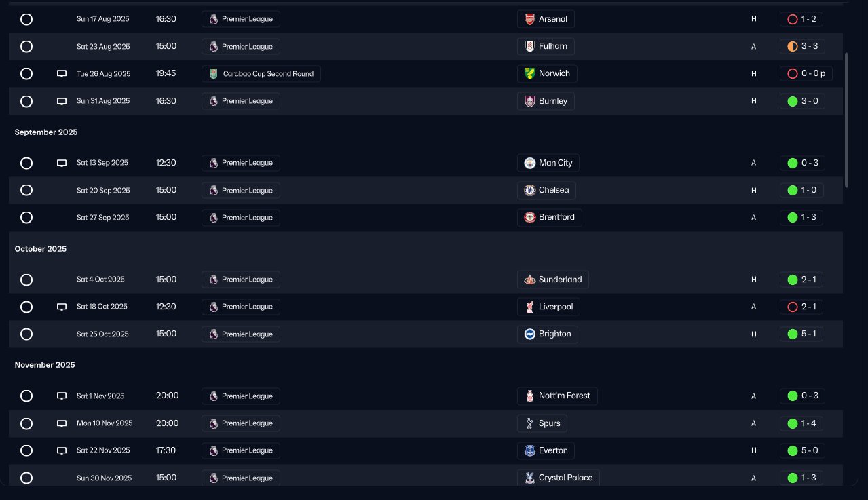Click the TV icon for Liverpool match
Screen dimensions: 868x500
[62, 307]
